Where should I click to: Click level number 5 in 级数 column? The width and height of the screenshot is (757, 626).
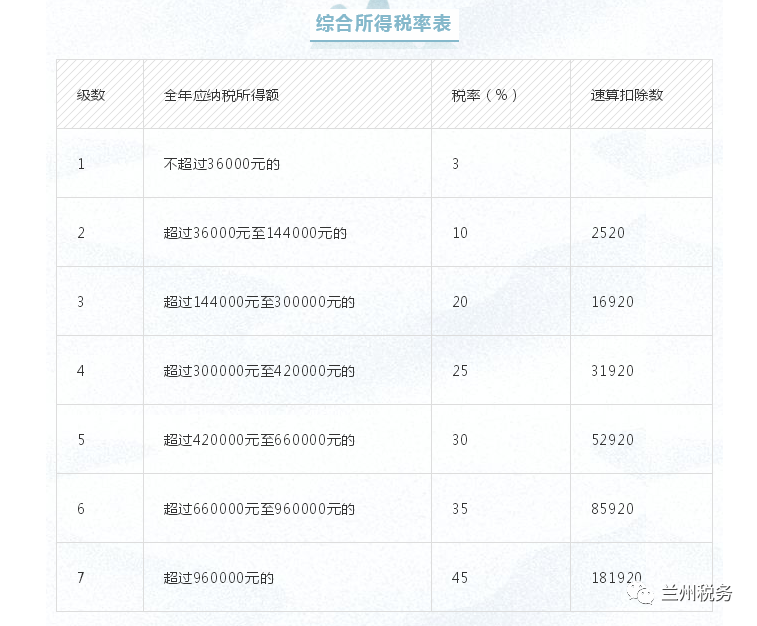pos(81,440)
